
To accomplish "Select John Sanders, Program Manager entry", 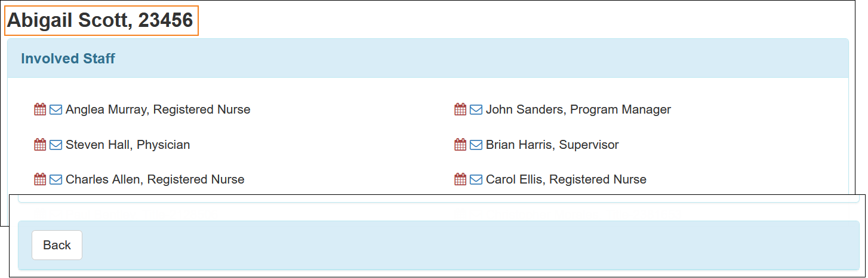I will click(x=578, y=109).
